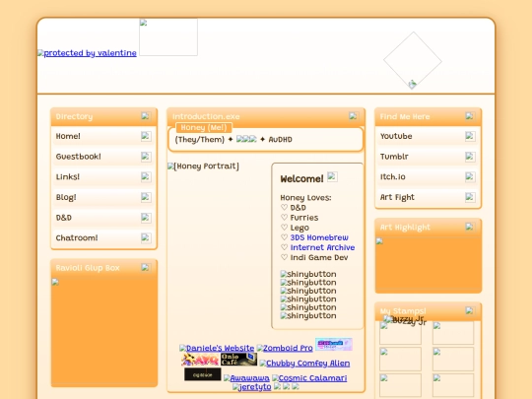Click the AYQ colorful web button

(200, 360)
